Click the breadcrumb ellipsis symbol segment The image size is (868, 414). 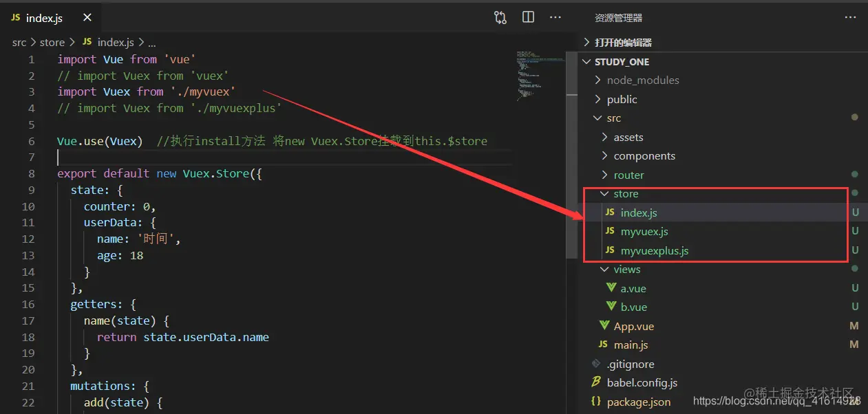click(x=152, y=43)
